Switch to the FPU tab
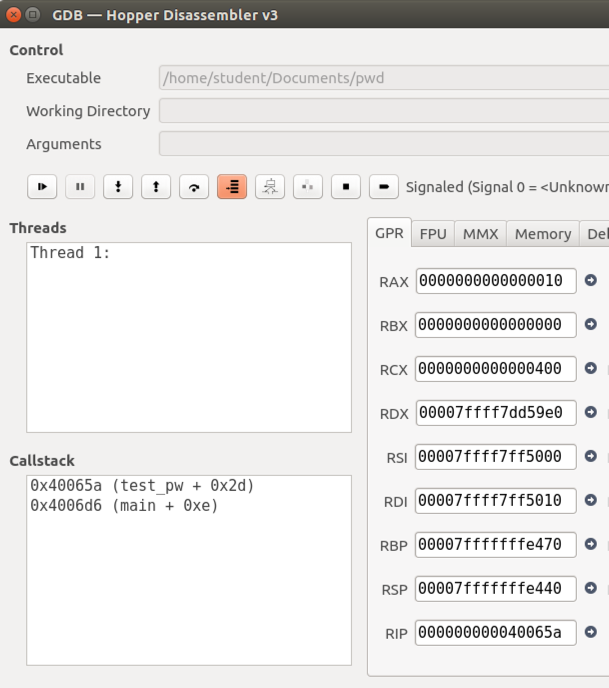The height and width of the screenshot is (688, 609). [x=433, y=234]
